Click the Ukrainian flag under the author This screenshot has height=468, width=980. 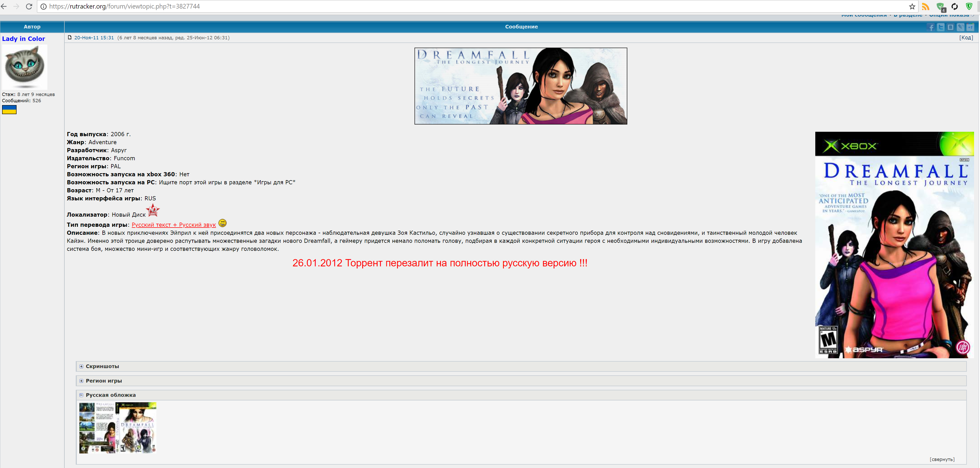pos(9,110)
